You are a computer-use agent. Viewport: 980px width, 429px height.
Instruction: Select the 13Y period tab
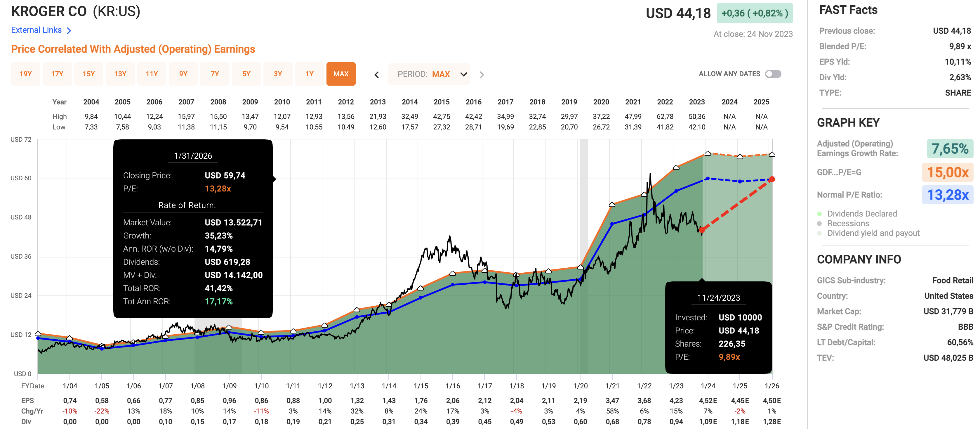click(x=120, y=74)
